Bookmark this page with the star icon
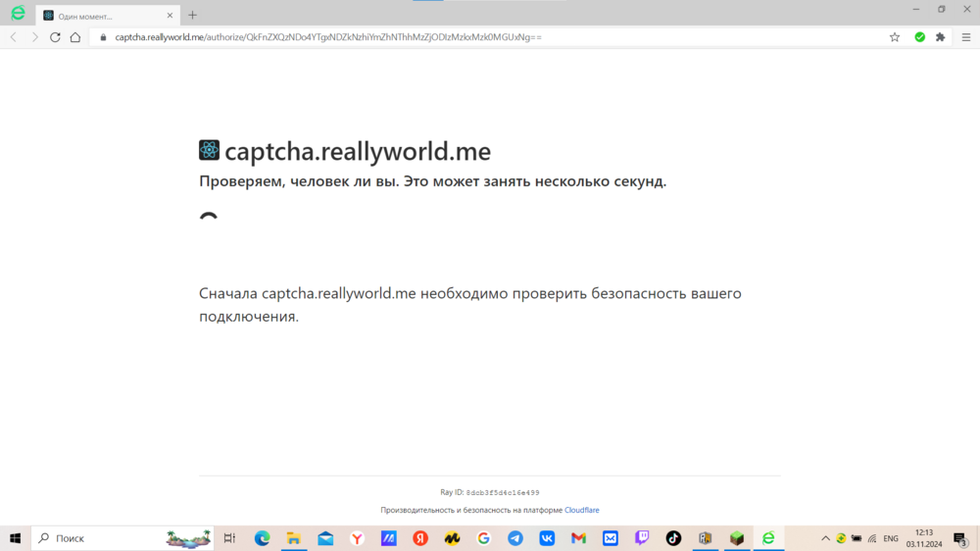 pyautogui.click(x=895, y=37)
